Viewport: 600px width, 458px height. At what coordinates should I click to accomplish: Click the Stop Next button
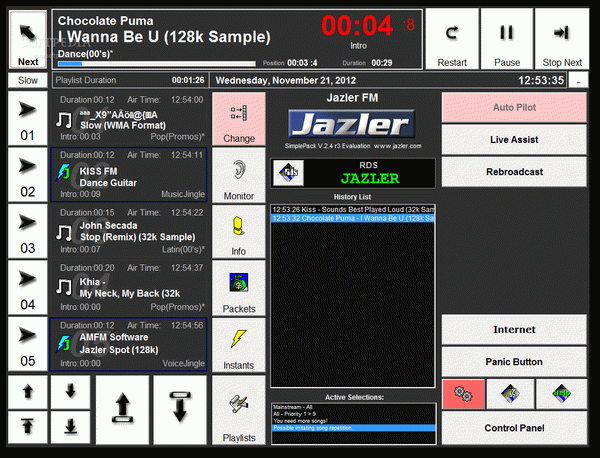pos(563,38)
